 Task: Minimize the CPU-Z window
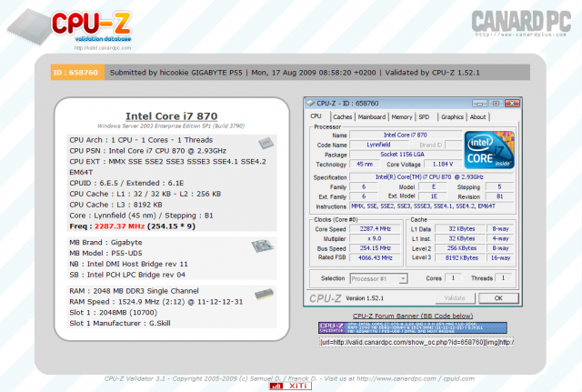pyautogui.click(x=479, y=103)
